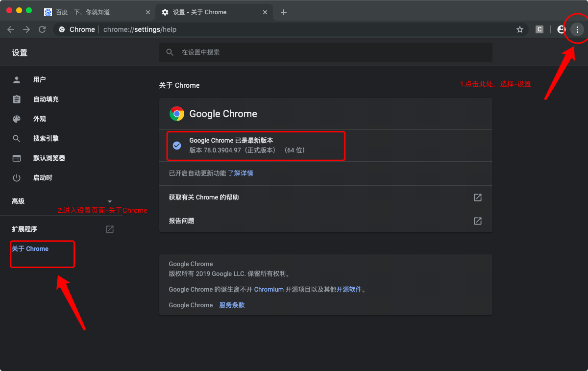The height and width of the screenshot is (371, 588).
Task: Close the Settings - About Chrome tab
Action: click(x=266, y=12)
